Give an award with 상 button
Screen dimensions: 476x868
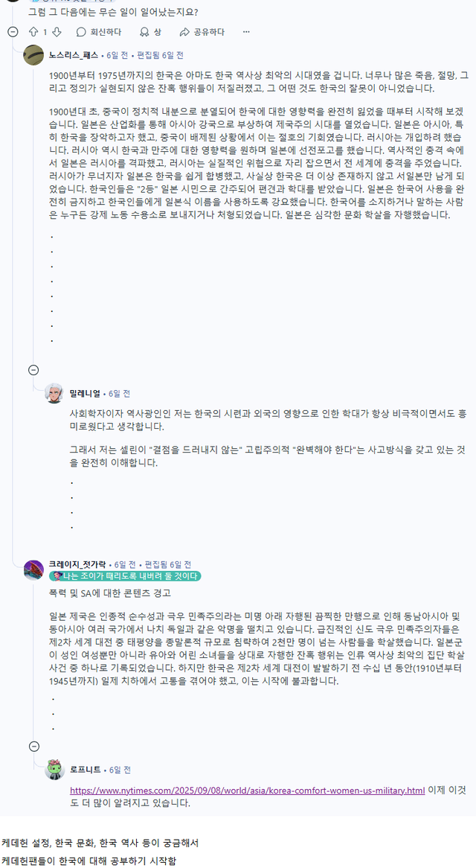149,32
